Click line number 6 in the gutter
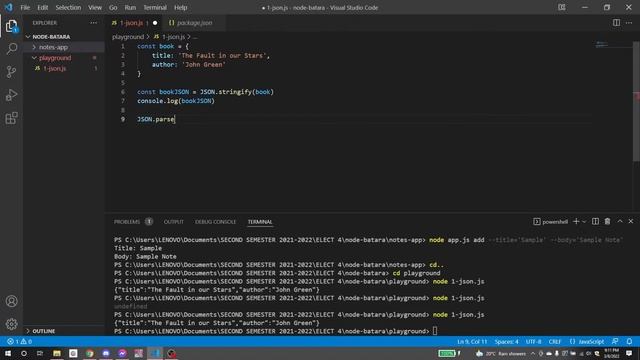Screen dimensions: 640x360 123,92
